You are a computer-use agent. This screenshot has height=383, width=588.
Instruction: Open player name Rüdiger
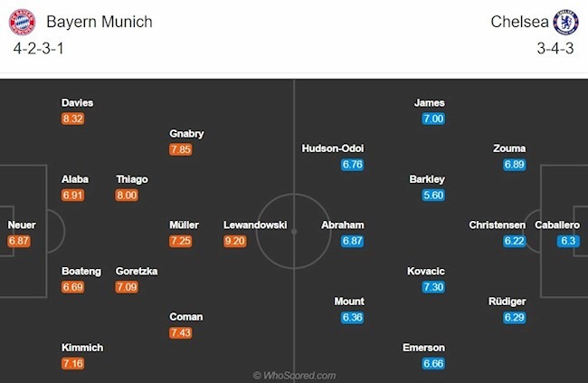pyautogui.click(x=507, y=302)
